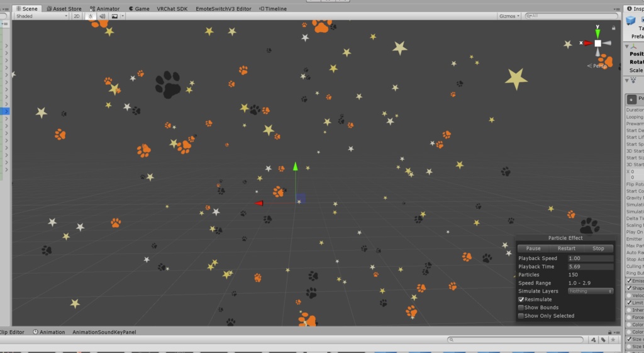Collapse the Particle System component foldout
Viewport: 644px width, 353px height.
click(x=627, y=80)
